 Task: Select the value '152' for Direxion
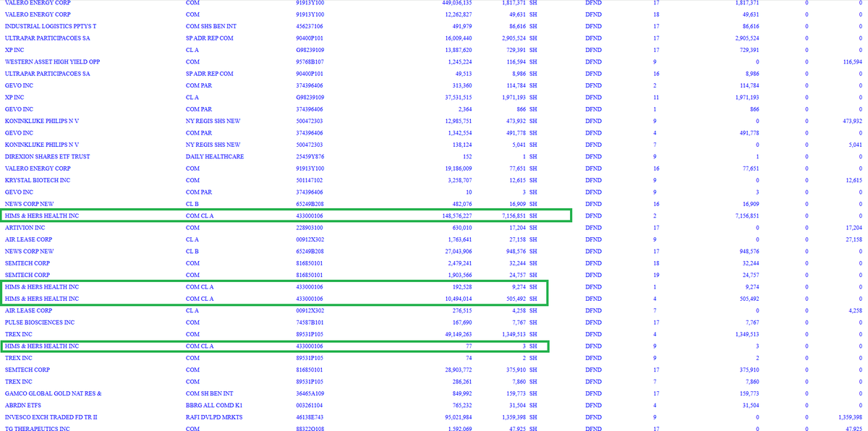[x=467, y=156]
